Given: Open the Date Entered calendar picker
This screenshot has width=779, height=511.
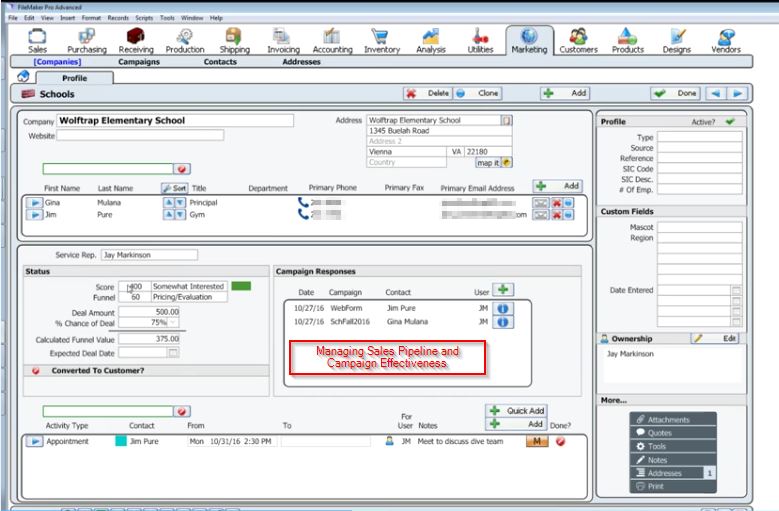Looking at the screenshot, I should 736,290.
